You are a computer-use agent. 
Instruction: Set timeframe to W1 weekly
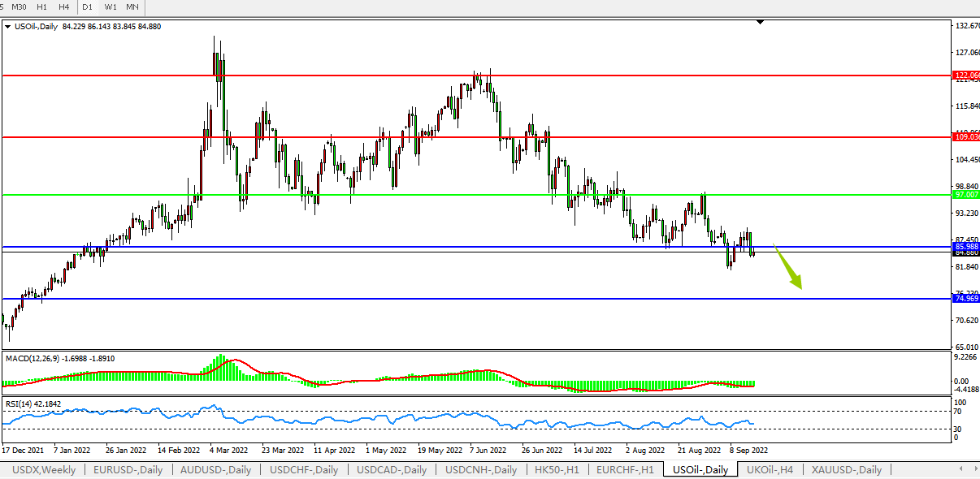(x=111, y=6)
